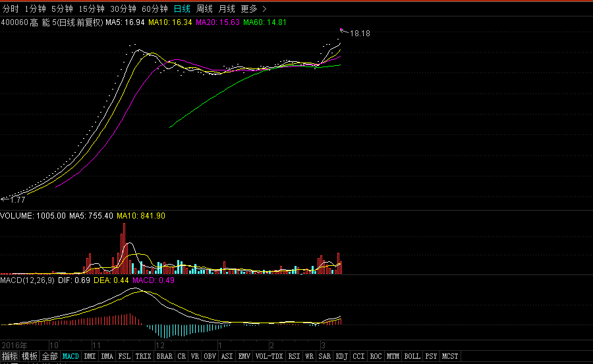593x364 pixels.
Task: Select the MACD indicator tab
Action: (x=71, y=356)
